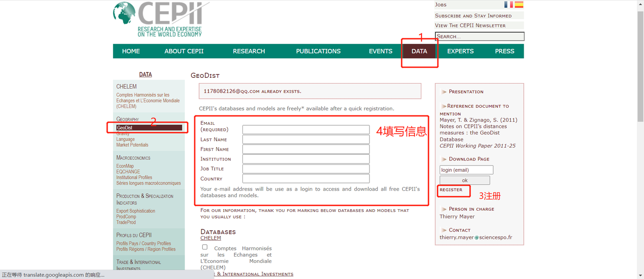Click the Register link
This screenshot has height=279, width=644.
[451, 190]
